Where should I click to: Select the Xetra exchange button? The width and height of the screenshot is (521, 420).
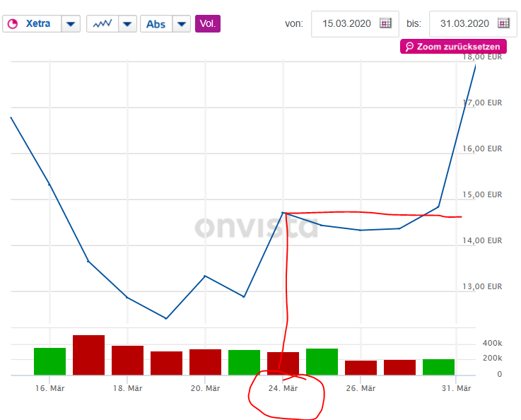[x=32, y=24]
